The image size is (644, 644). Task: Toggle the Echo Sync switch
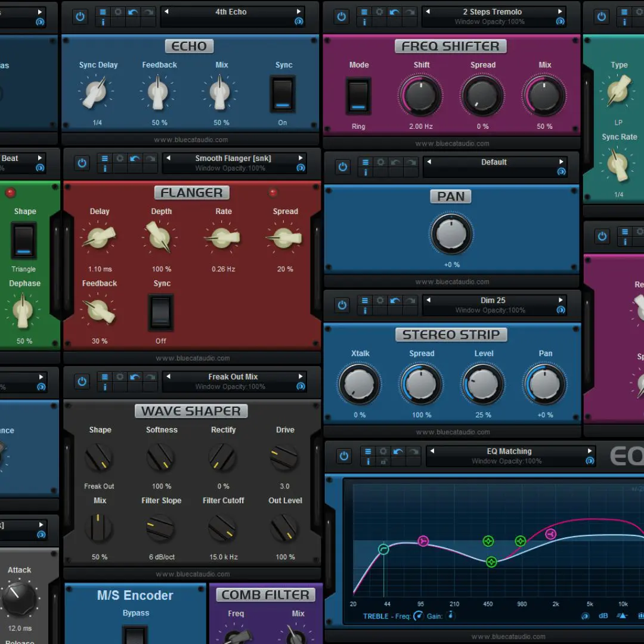pos(282,94)
